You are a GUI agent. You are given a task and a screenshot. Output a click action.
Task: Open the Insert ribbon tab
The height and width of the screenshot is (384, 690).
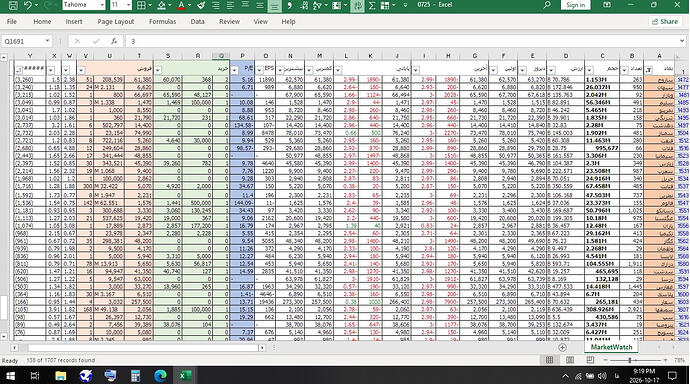74,22
